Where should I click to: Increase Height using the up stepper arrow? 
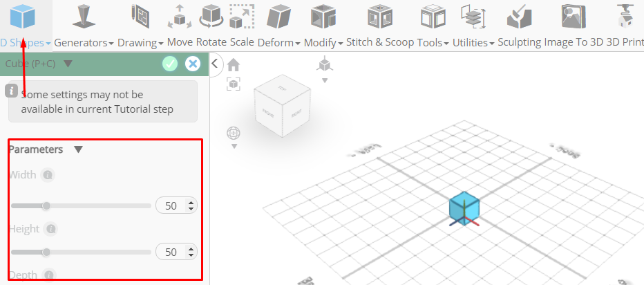[x=191, y=249]
